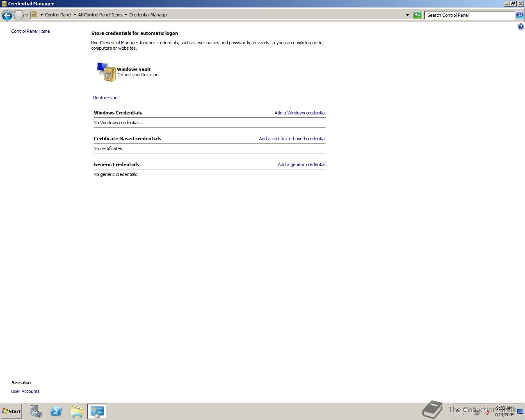Click the Generic Credentials heading

[116, 164]
